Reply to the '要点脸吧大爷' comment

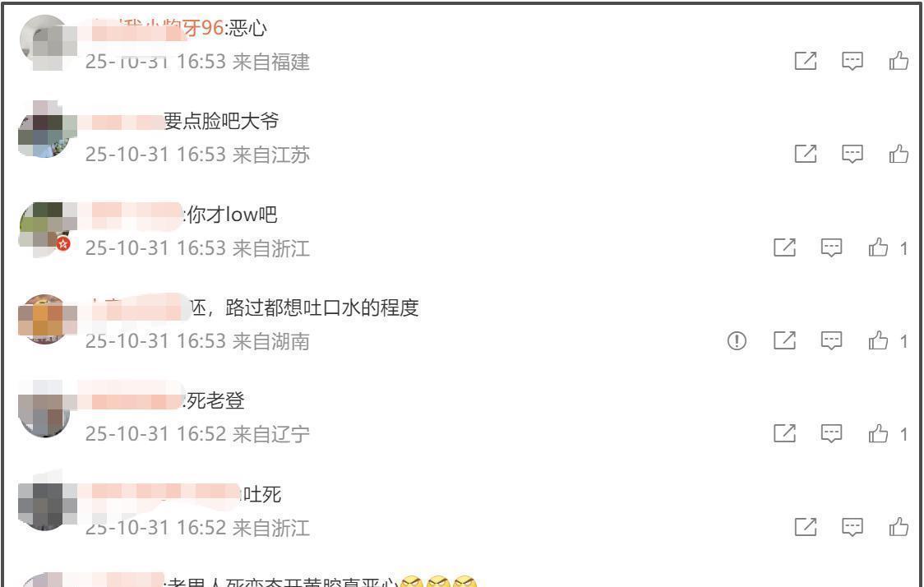click(852, 155)
